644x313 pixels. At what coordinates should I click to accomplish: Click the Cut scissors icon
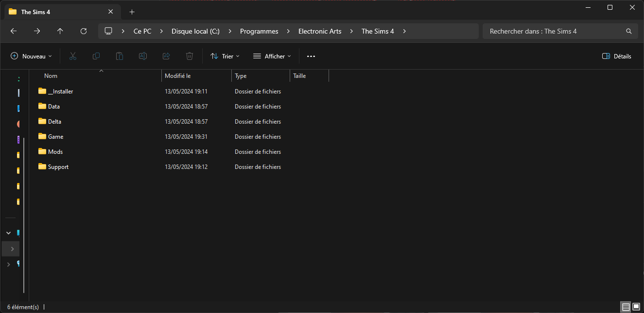[73, 56]
